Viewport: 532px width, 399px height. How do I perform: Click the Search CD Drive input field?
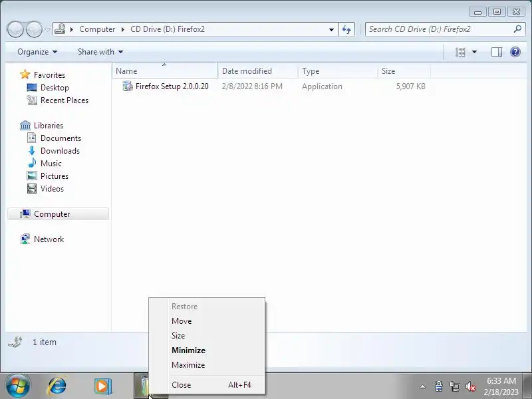pyautogui.click(x=440, y=29)
